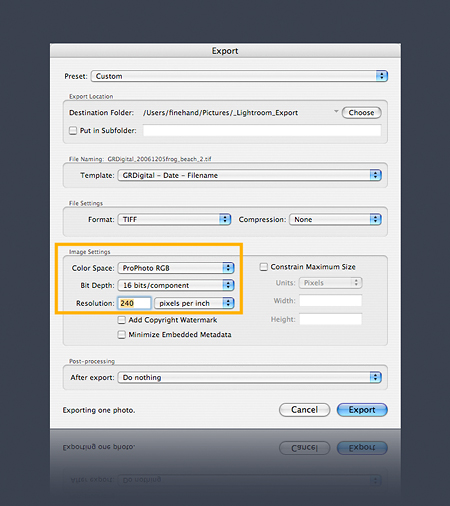Toggle Minimize Embedded Metadata checkbox
Image resolution: width=450 pixels, height=506 pixels.
tap(122, 334)
